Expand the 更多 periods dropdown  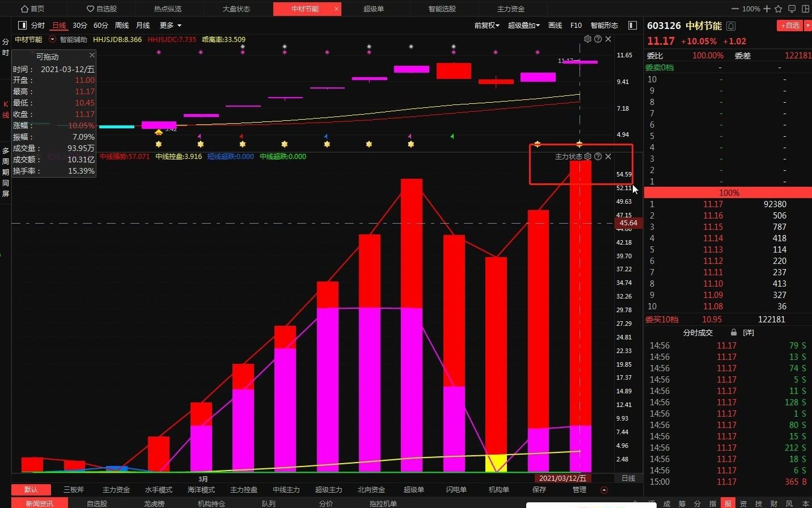(170, 26)
